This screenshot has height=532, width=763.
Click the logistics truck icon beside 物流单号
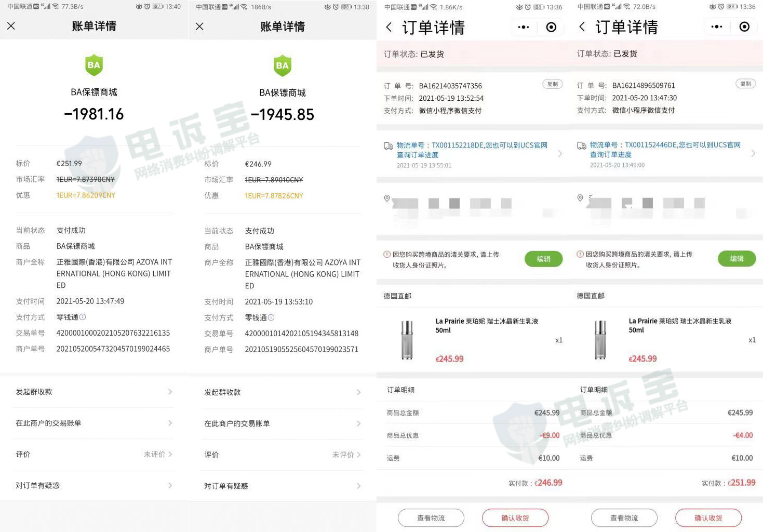[387, 145]
